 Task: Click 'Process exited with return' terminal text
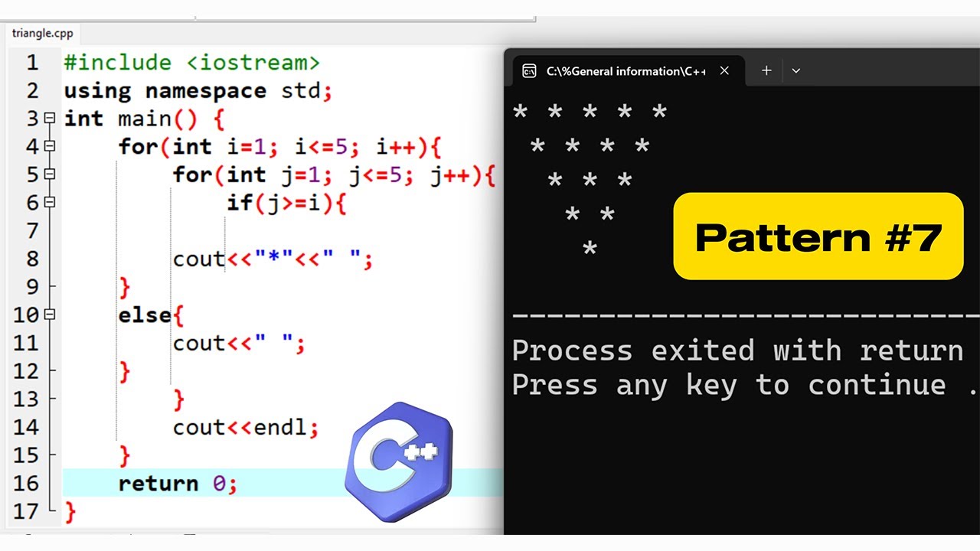737,350
